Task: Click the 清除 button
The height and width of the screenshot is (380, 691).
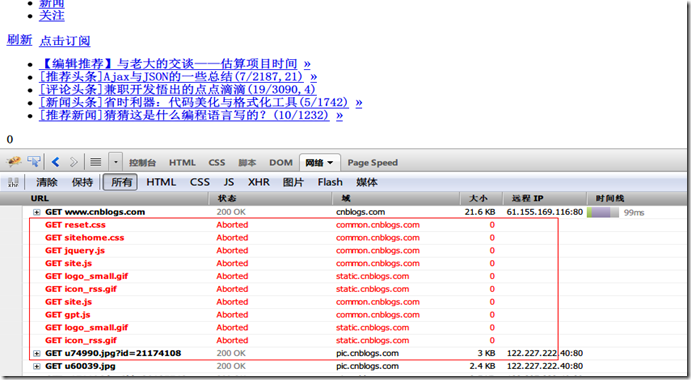Action: [47, 182]
